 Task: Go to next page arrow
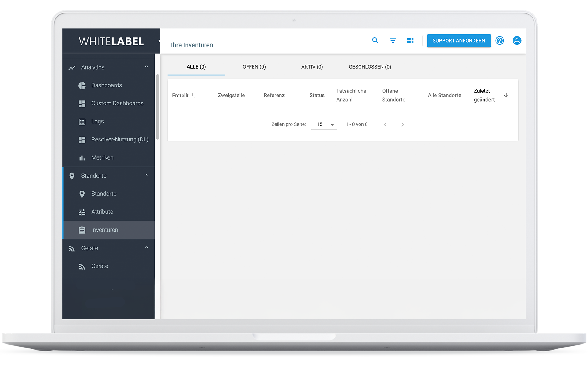403,124
